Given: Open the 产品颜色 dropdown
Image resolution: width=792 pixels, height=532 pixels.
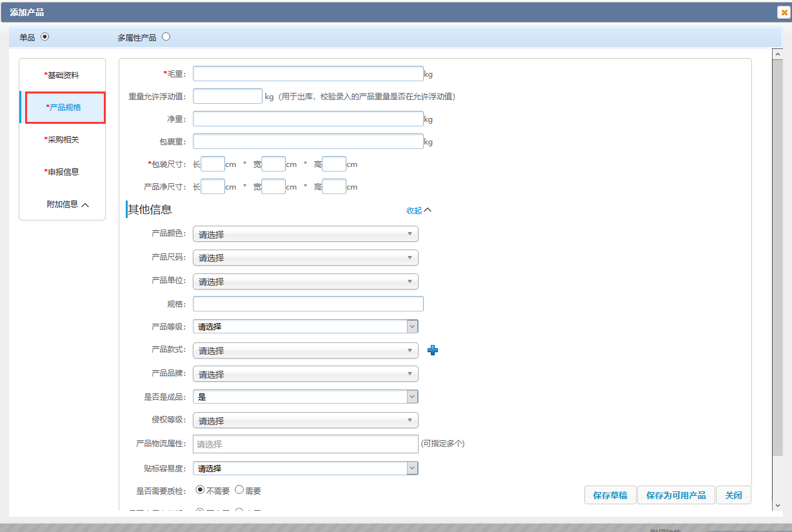Looking at the screenshot, I should [x=305, y=234].
